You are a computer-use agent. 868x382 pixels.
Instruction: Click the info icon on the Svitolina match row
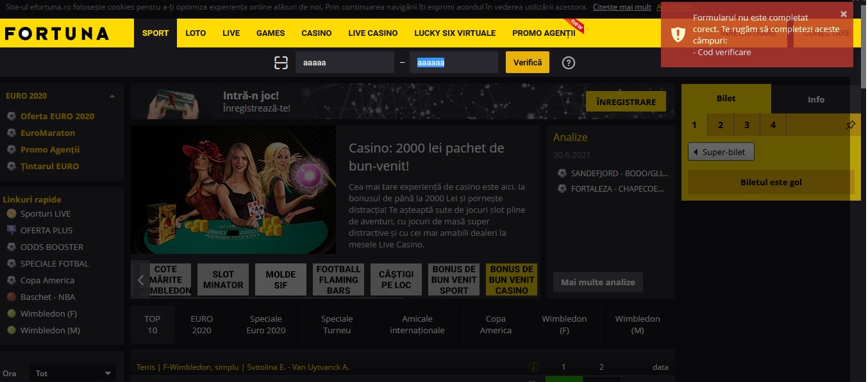point(533,367)
